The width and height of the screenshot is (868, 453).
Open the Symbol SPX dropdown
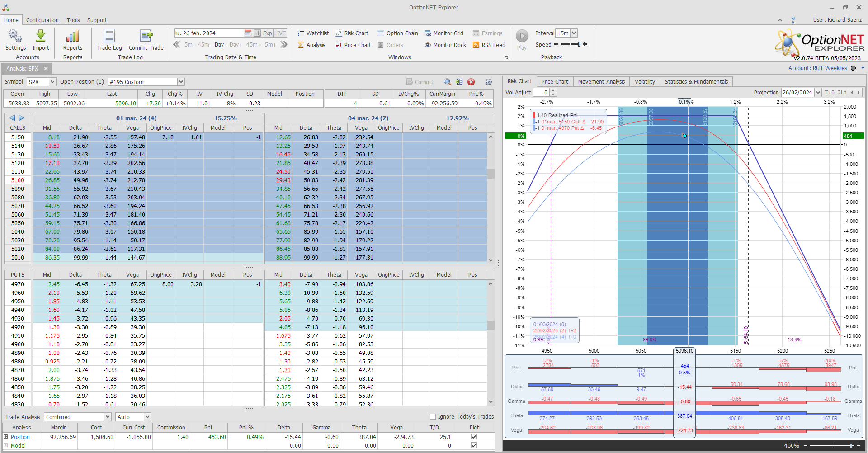click(x=52, y=82)
